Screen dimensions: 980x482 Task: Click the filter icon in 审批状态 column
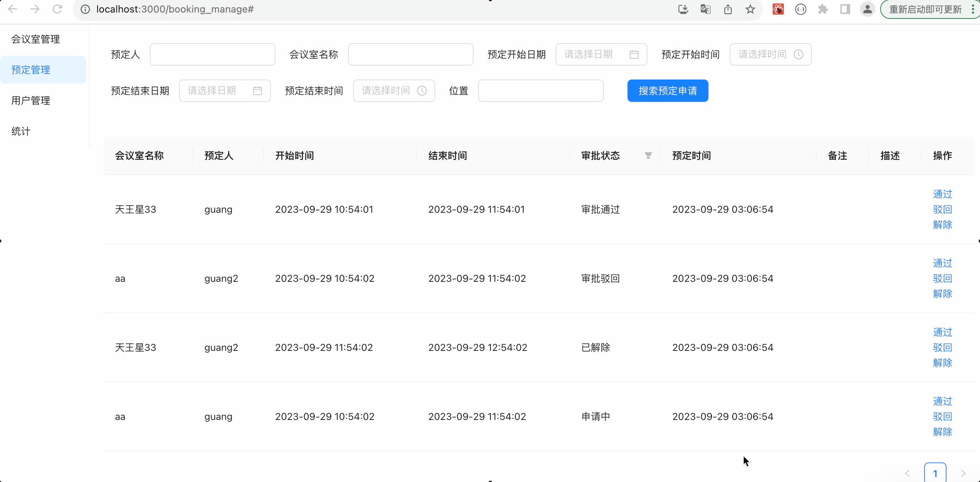[x=648, y=156]
